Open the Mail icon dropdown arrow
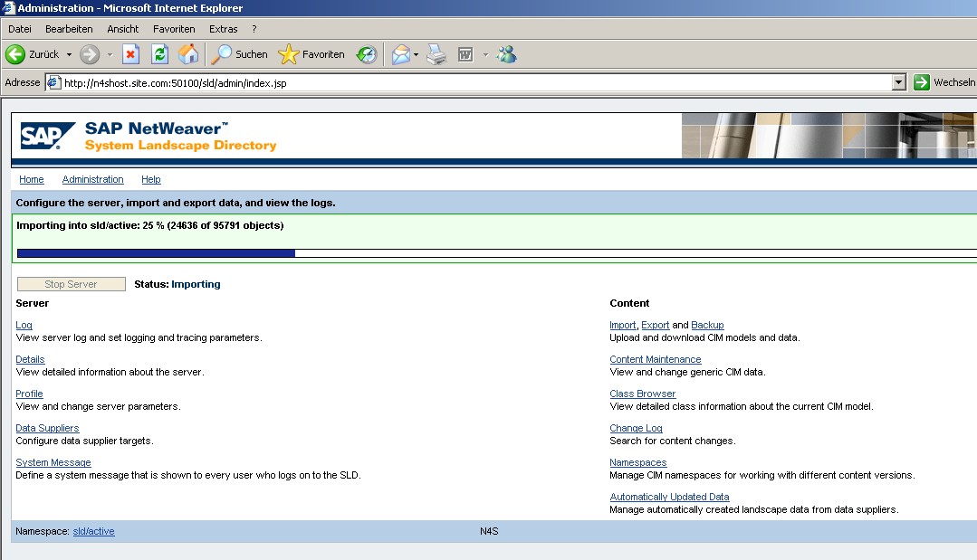This screenshot has width=977, height=560. (417, 54)
